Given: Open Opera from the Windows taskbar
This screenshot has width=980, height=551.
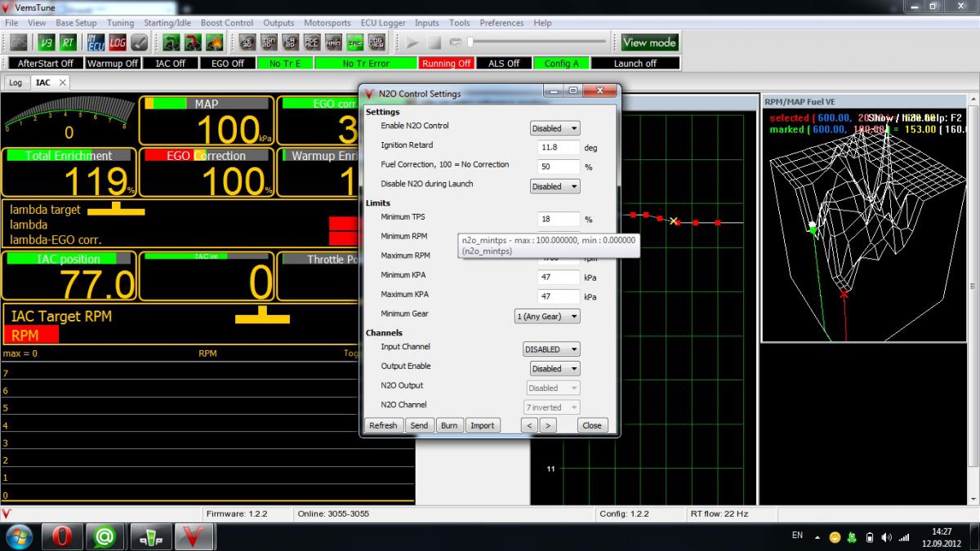Looking at the screenshot, I should click(62, 536).
